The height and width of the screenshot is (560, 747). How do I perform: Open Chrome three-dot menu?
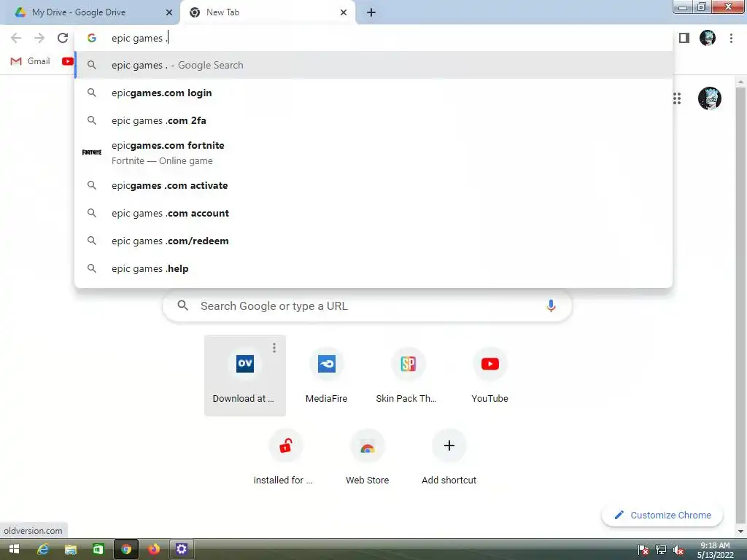click(731, 38)
